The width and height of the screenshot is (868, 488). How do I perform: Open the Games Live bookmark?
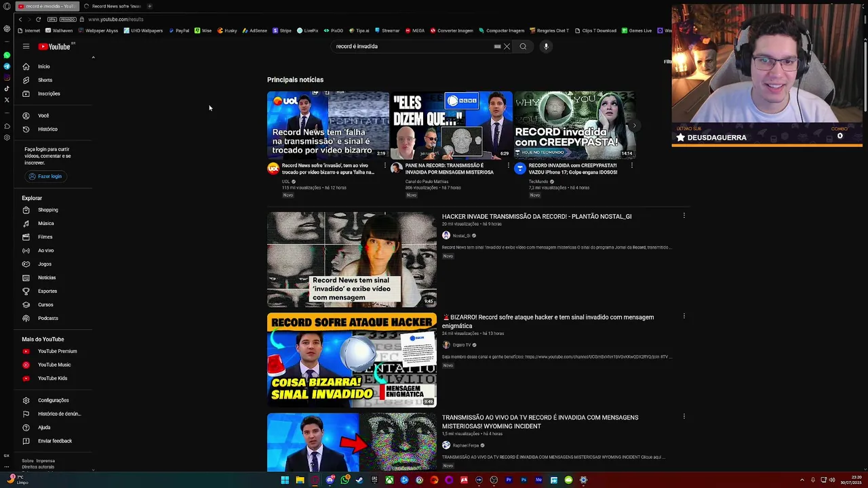[637, 30]
